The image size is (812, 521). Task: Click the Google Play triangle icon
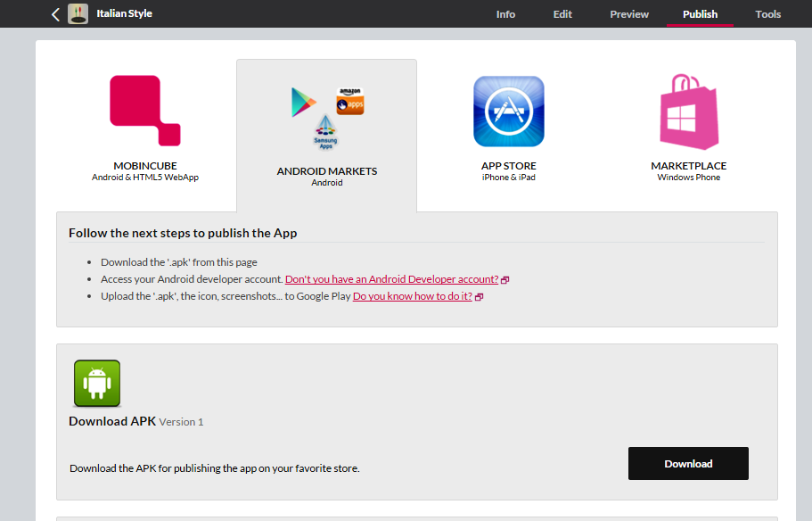pyautogui.click(x=304, y=102)
